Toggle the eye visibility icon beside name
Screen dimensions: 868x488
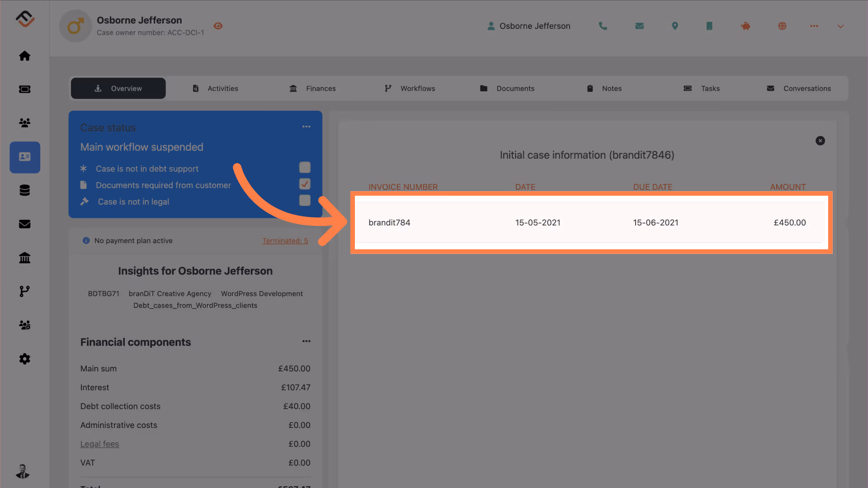pos(218,26)
